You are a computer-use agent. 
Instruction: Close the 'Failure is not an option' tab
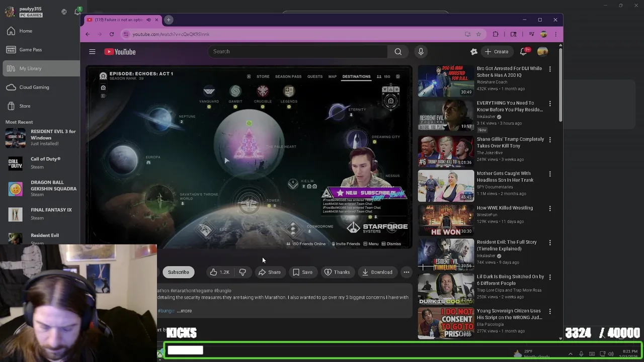point(156,20)
